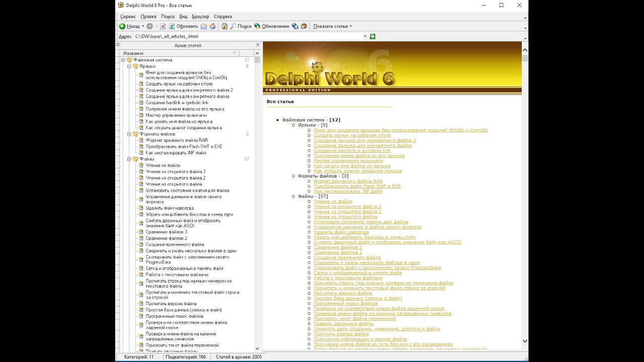
Task: Click the red X stop loading icon
Action: [163, 26]
